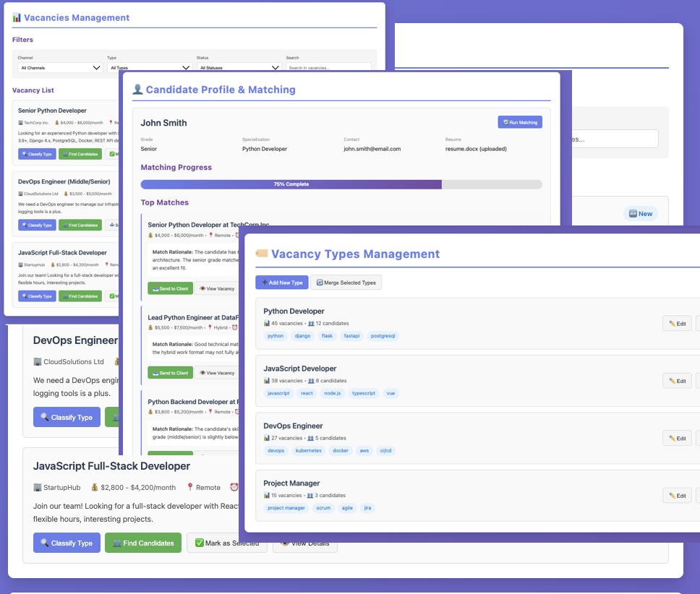The image size is (700, 594).
Task: Click Merge Selected Types button
Action: click(346, 283)
